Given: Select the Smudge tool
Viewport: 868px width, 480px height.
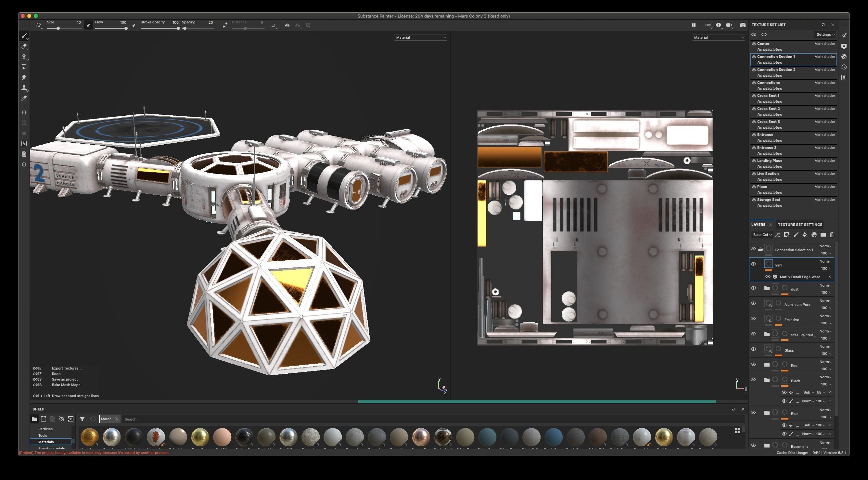Looking at the screenshot, I should [24, 78].
